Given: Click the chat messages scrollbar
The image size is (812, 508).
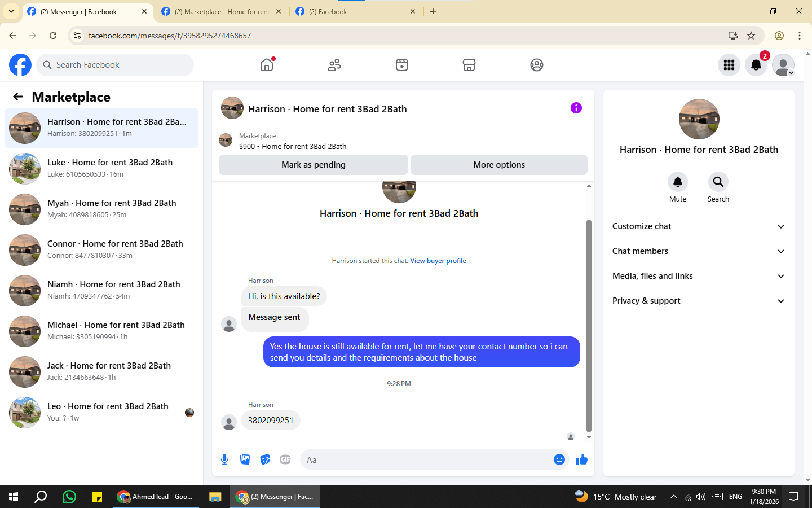Looking at the screenshot, I should pos(589,326).
